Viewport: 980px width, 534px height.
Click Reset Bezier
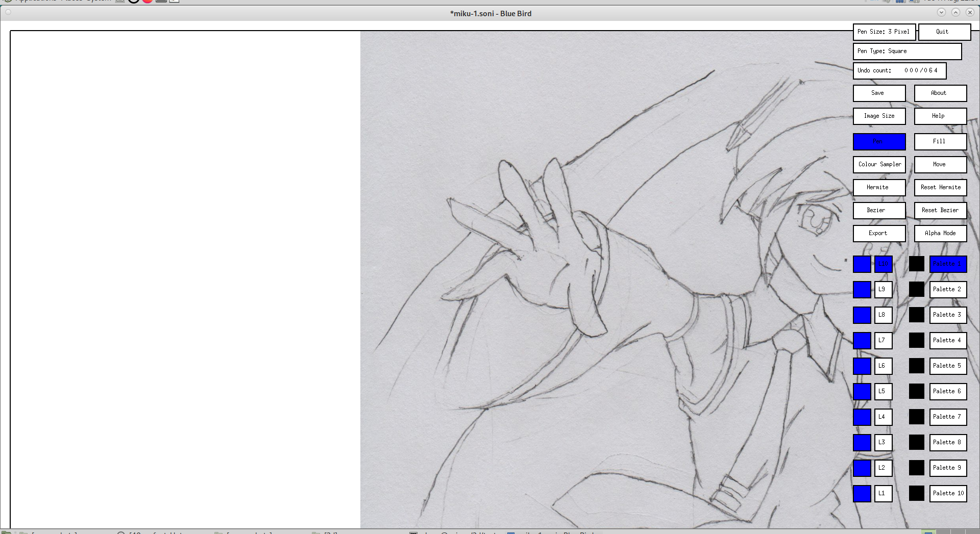click(x=940, y=211)
